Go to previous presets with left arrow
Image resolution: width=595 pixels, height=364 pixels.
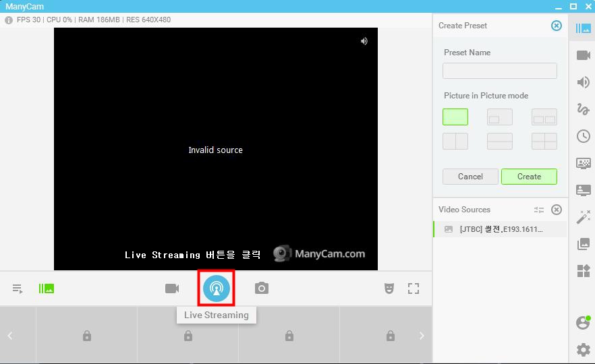[10, 336]
